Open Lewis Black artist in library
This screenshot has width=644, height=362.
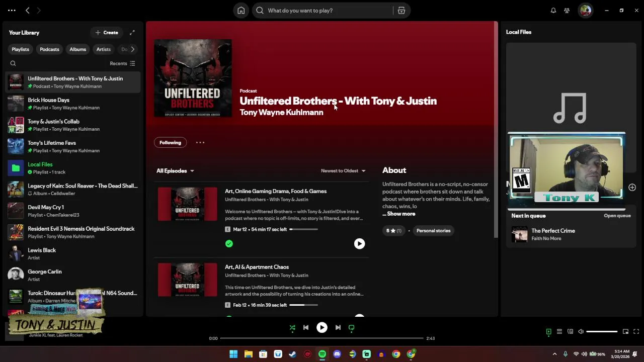(x=73, y=254)
